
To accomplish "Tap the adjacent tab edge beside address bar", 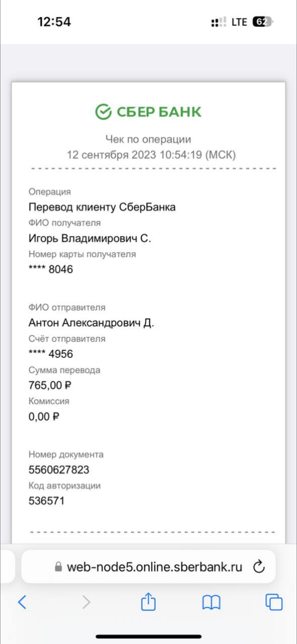I will click(x=8, y=567).
